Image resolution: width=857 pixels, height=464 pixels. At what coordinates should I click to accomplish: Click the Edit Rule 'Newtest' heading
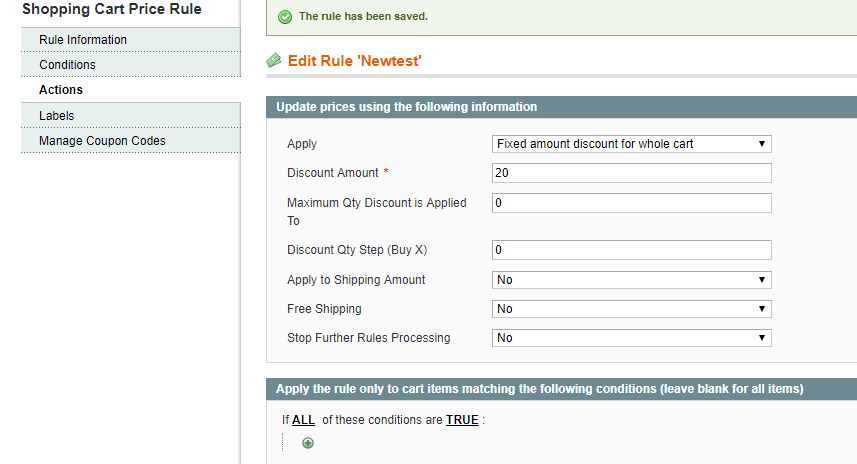pos(354,61)
